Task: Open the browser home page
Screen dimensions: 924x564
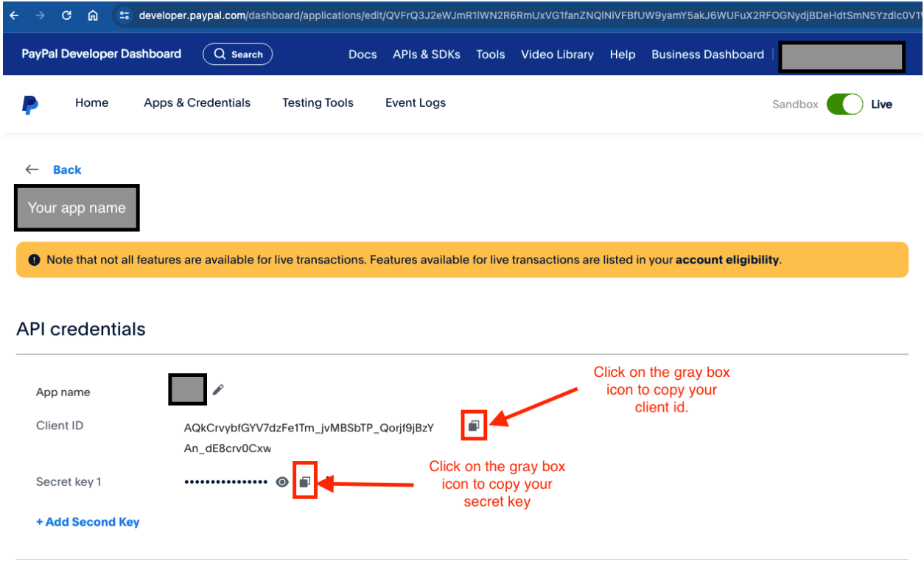Action: (x=93, y=15)
